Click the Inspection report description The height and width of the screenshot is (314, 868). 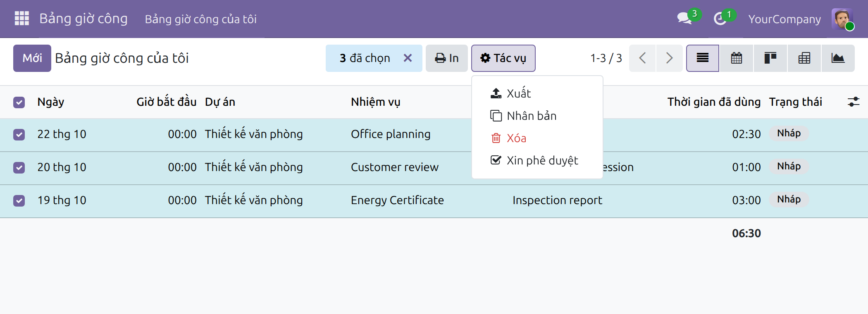(x=557, y=200)
